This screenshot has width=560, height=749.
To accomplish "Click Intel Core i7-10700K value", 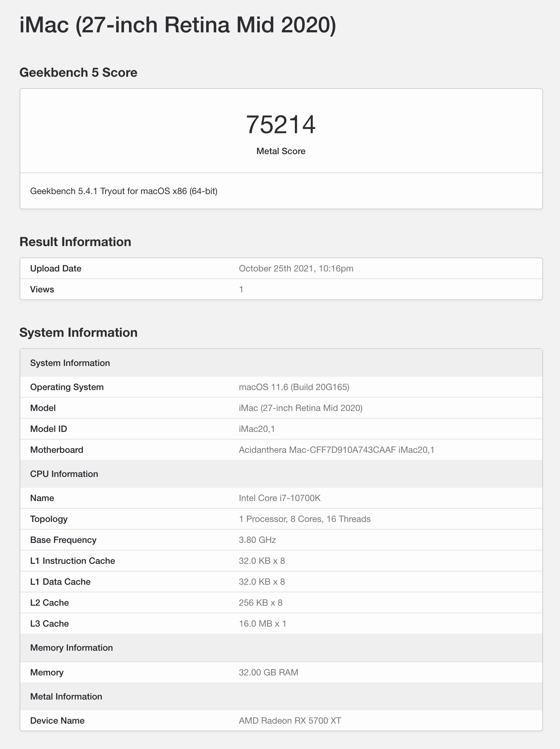I will (280, 498).
